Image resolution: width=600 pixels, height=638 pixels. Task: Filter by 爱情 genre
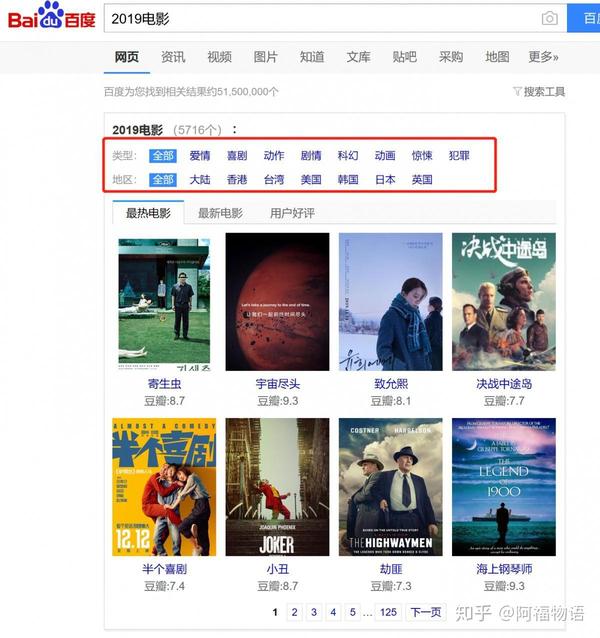(200, 155)
